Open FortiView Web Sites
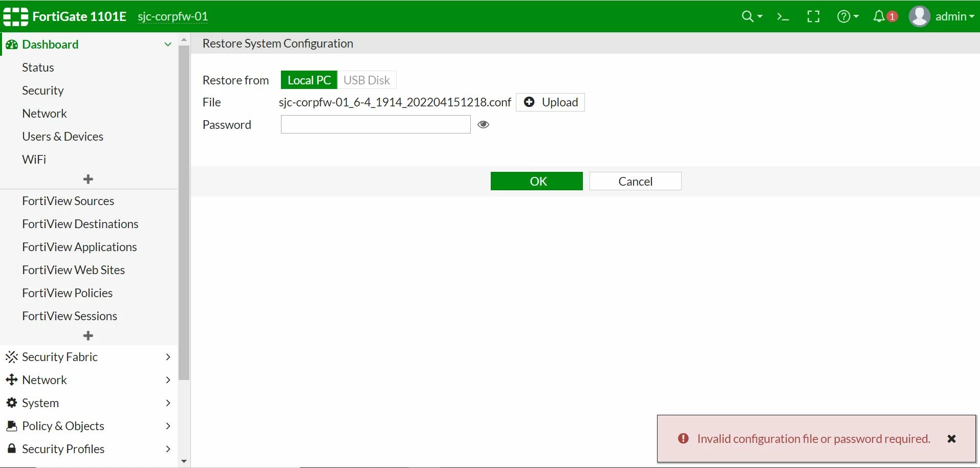This screenshot has width=980, height=468. tap(73, 270)
